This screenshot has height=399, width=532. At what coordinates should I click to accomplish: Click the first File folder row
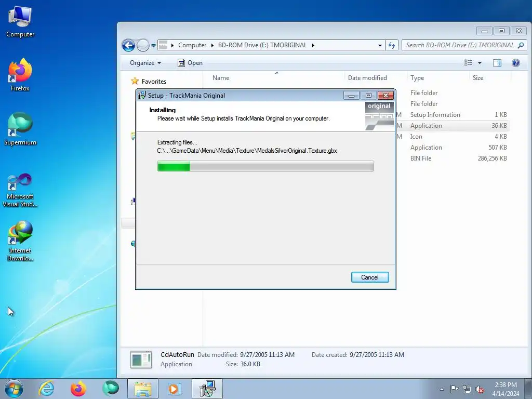[453, 93]
